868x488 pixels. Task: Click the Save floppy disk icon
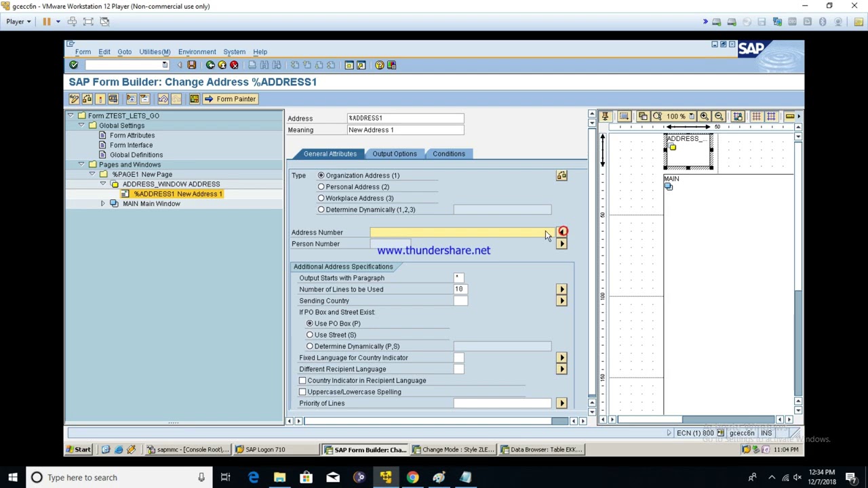191,65
